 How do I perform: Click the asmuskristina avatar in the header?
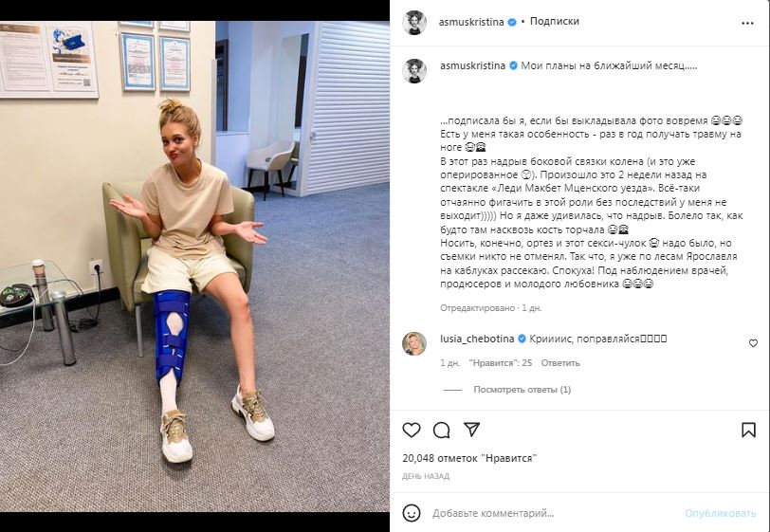[414, 22]
